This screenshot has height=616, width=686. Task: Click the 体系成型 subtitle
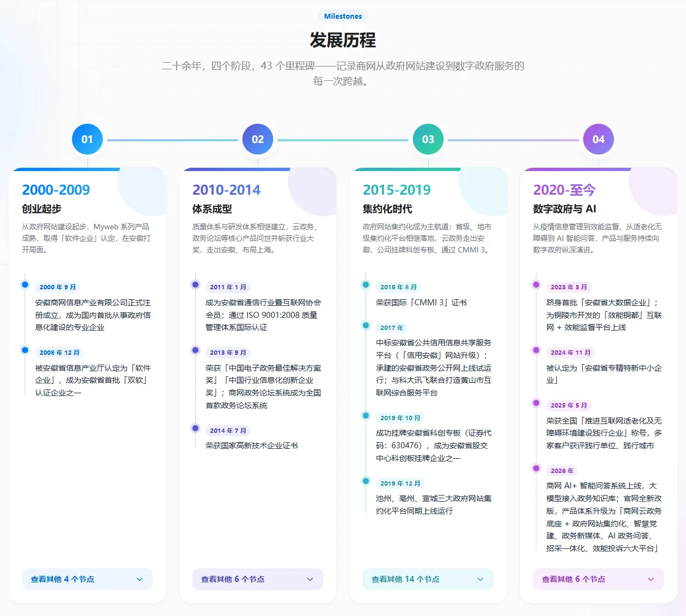212,209
